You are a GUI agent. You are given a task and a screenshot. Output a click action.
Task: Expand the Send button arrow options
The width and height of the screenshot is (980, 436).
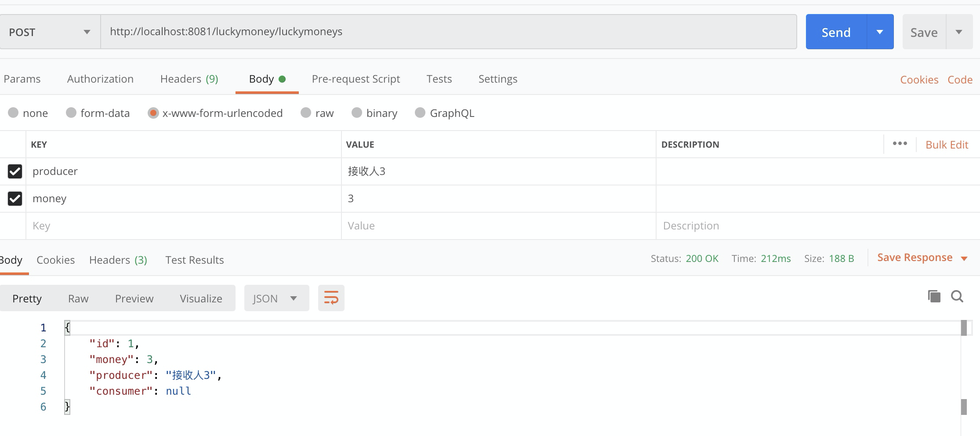tap(880, 32)
